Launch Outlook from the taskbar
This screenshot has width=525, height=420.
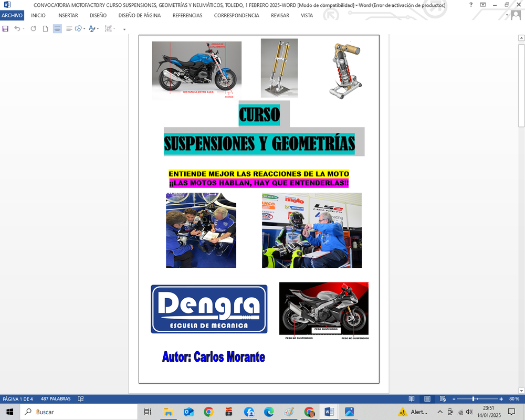pyautogui.click(x=188, y=412)
